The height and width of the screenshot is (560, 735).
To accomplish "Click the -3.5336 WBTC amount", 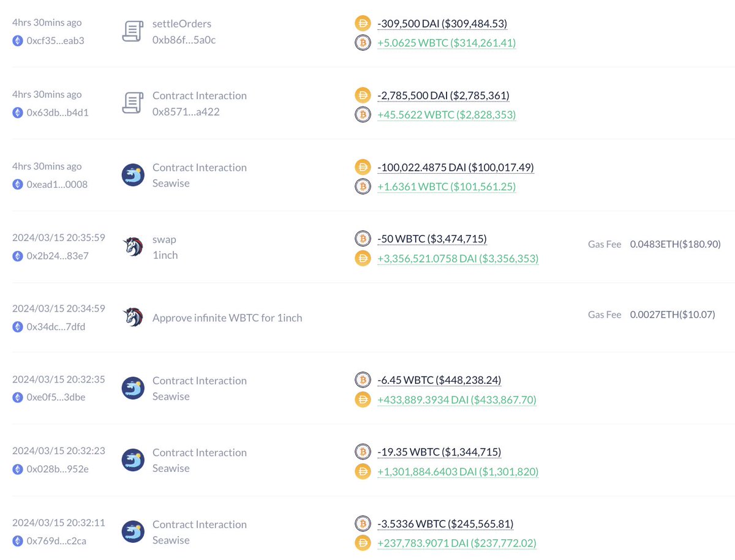I will click(x=445, y=524).
